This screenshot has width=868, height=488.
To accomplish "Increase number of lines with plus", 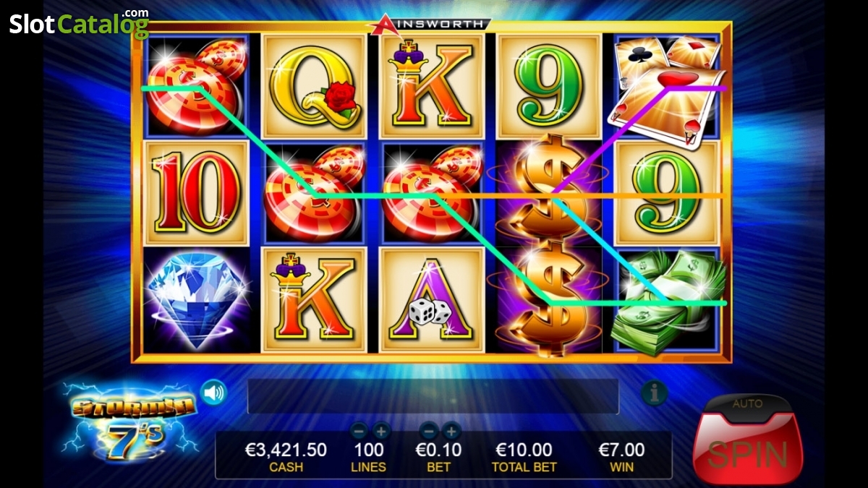I will point(381,431).
